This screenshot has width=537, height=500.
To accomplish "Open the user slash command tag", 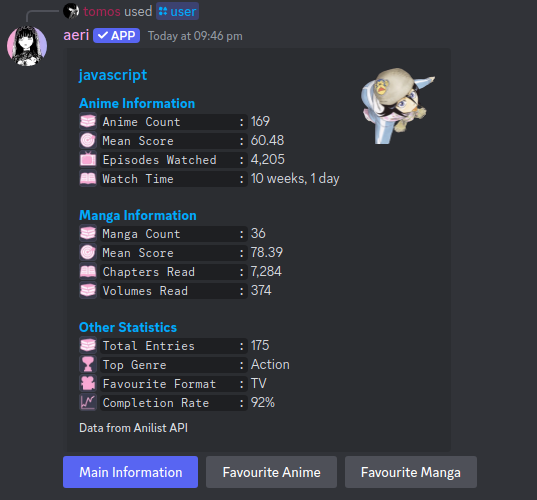I will pos(177,11).
